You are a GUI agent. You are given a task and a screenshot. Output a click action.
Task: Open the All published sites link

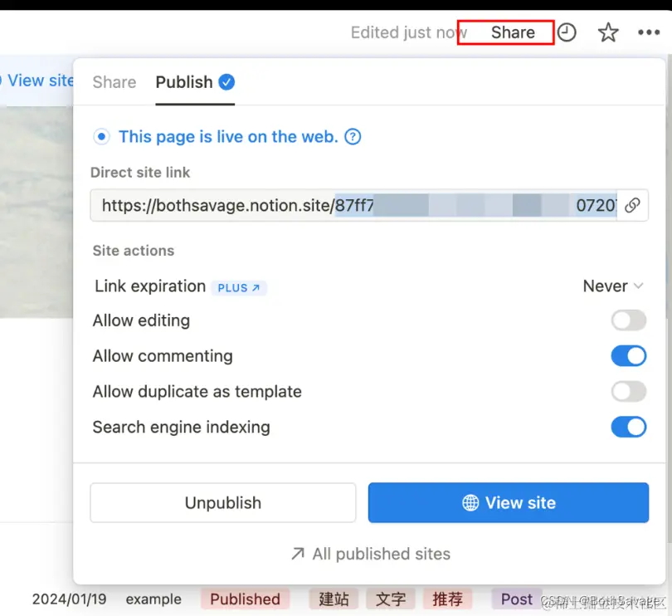370,554
